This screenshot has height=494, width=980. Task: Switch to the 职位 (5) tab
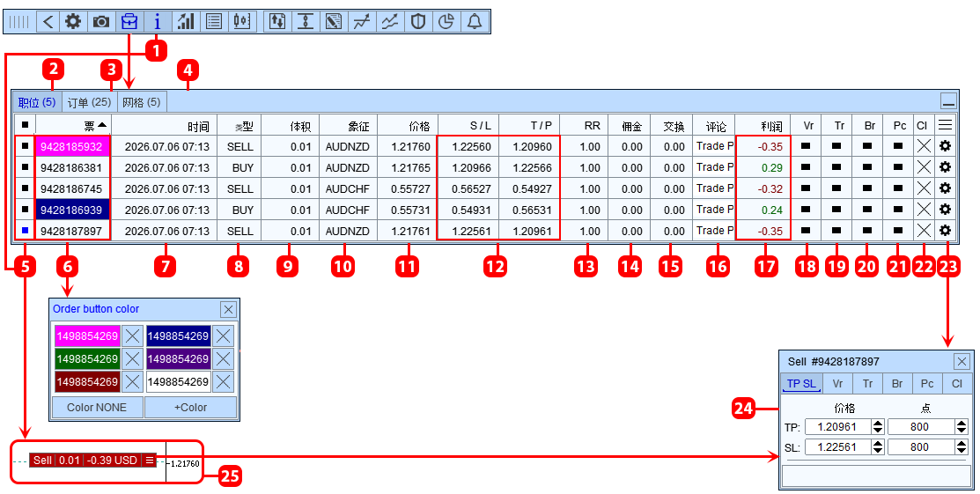[37, 102]
